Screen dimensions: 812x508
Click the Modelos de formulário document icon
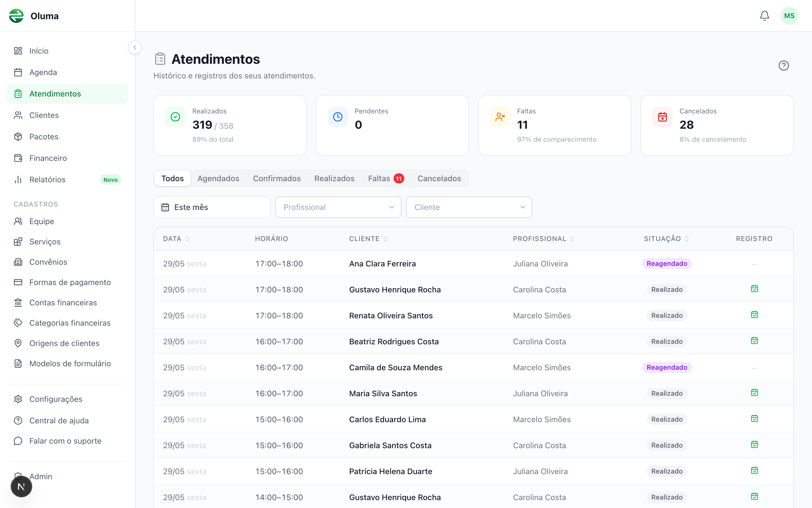18,364
